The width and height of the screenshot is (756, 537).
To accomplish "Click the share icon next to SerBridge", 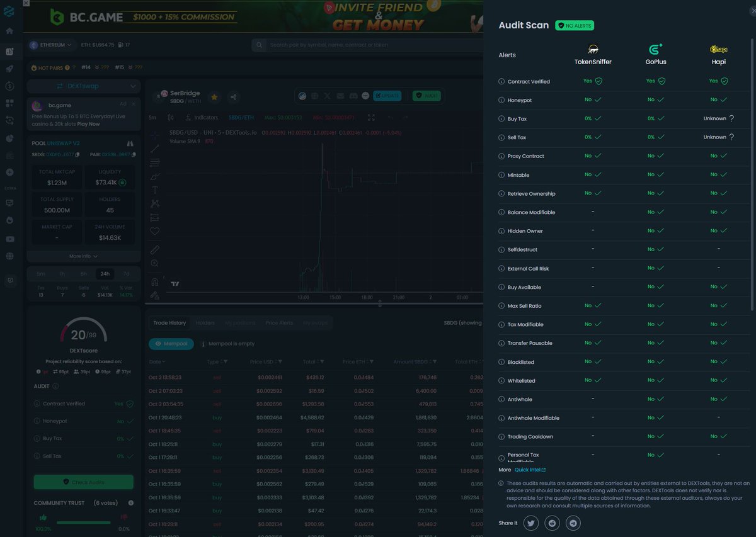I will tap(234, 97).
